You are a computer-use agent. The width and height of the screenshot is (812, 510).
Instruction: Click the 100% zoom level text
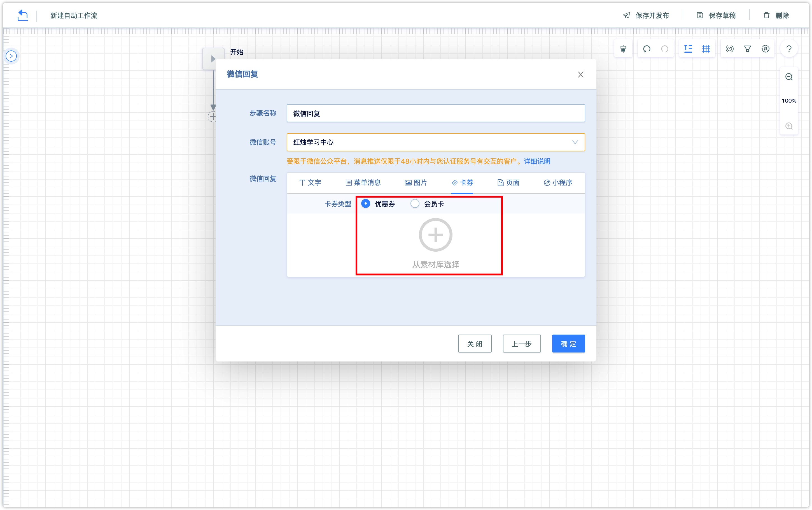789,101
